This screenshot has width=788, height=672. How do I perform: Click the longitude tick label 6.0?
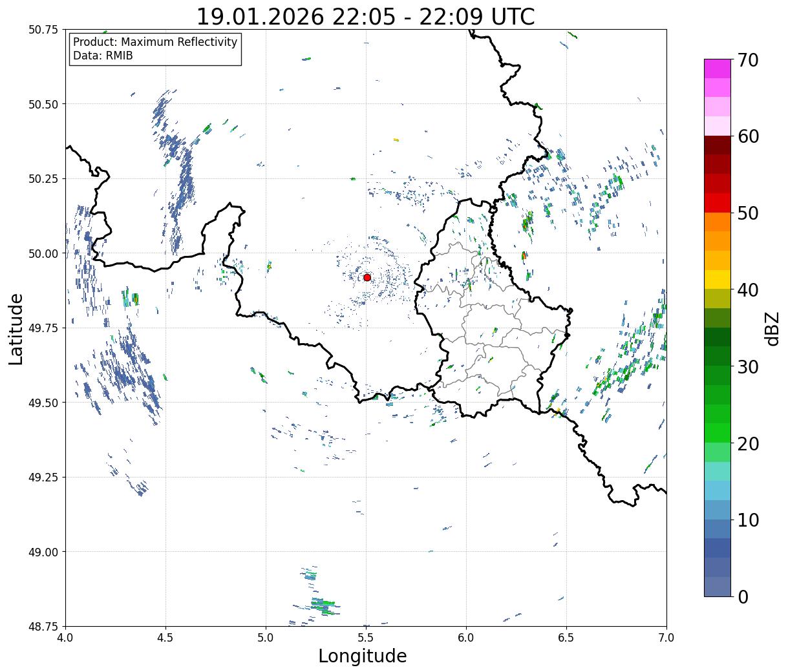pyautogui.click(x=466, y=637)
